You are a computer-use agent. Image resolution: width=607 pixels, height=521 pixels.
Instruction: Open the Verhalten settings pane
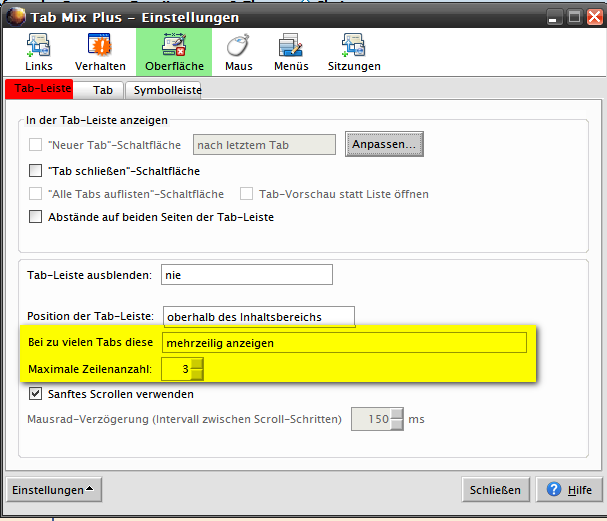100,52
